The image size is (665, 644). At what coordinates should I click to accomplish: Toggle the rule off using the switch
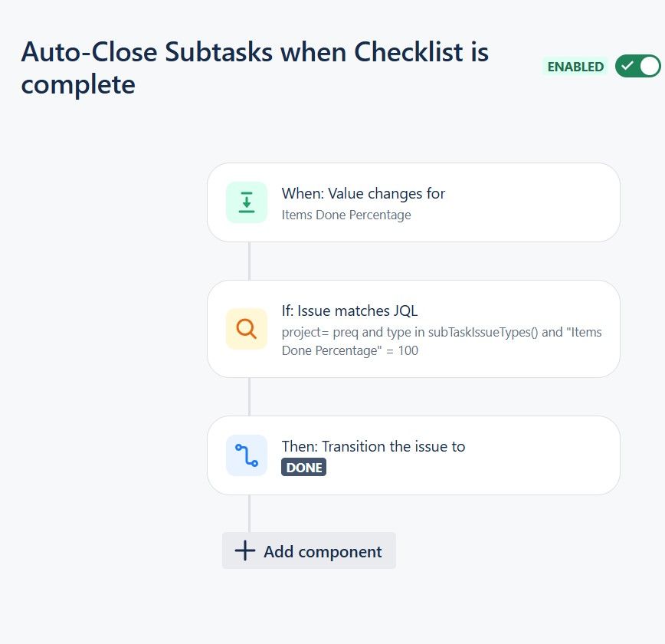click(637, 66)
